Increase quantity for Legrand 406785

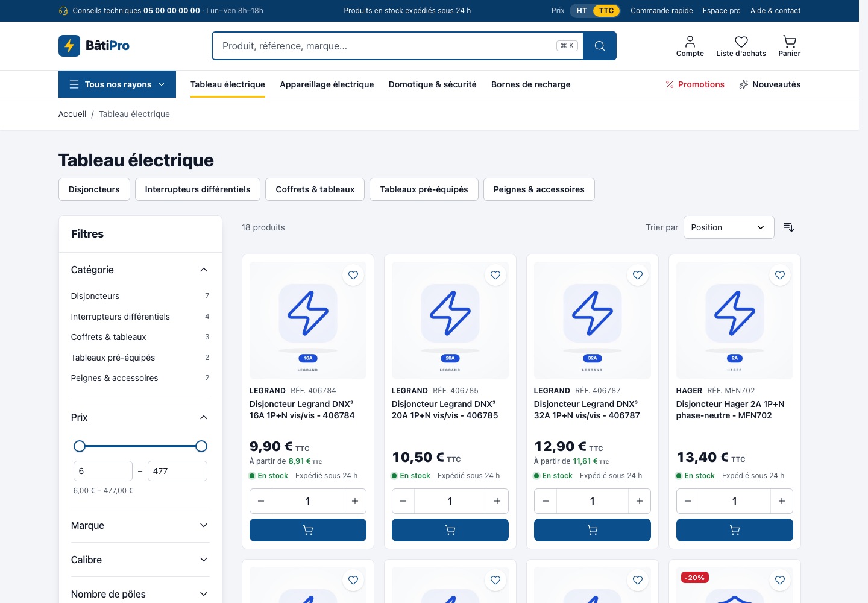point(497,501)
